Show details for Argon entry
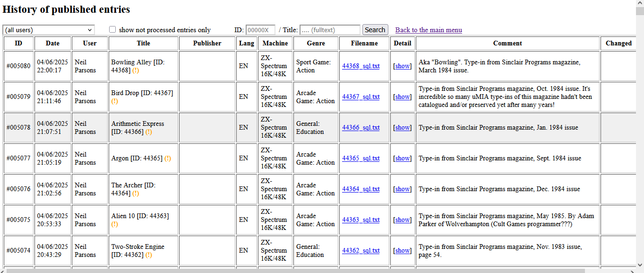 tap(403, 158)
